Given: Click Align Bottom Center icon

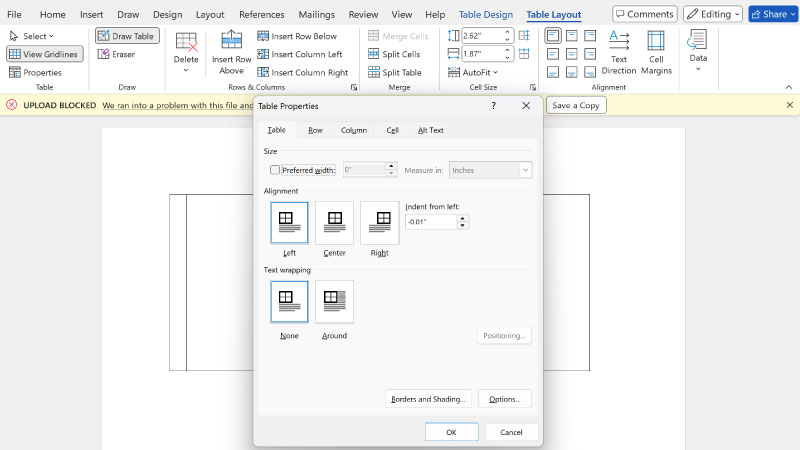Looking at the screenshot, I should click(572, 72).
